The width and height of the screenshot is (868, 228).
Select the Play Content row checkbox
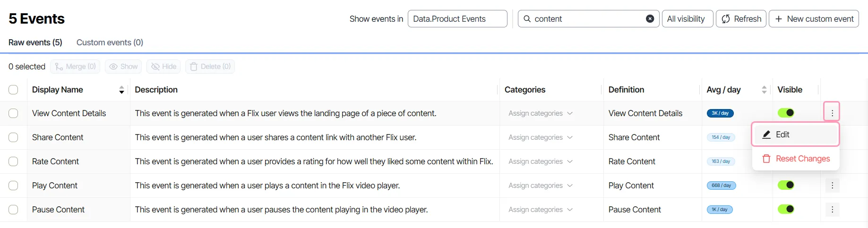[x=13, y=186]
